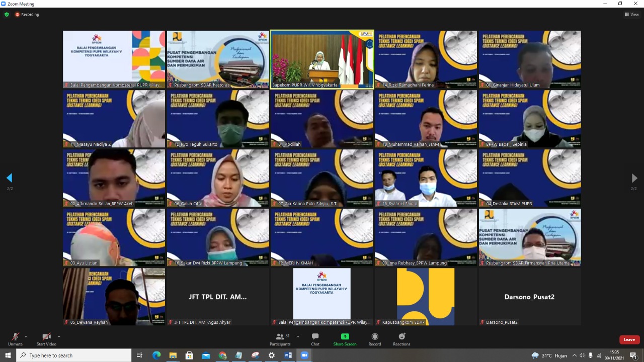
Task: Open Google Chrome from taskbar
Action: [222, 355]
